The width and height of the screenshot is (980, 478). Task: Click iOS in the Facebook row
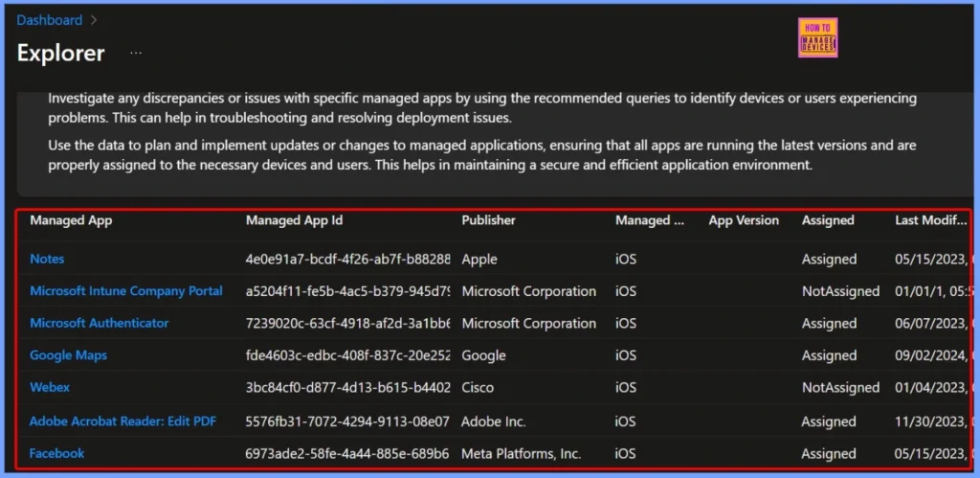click(625, 454)
